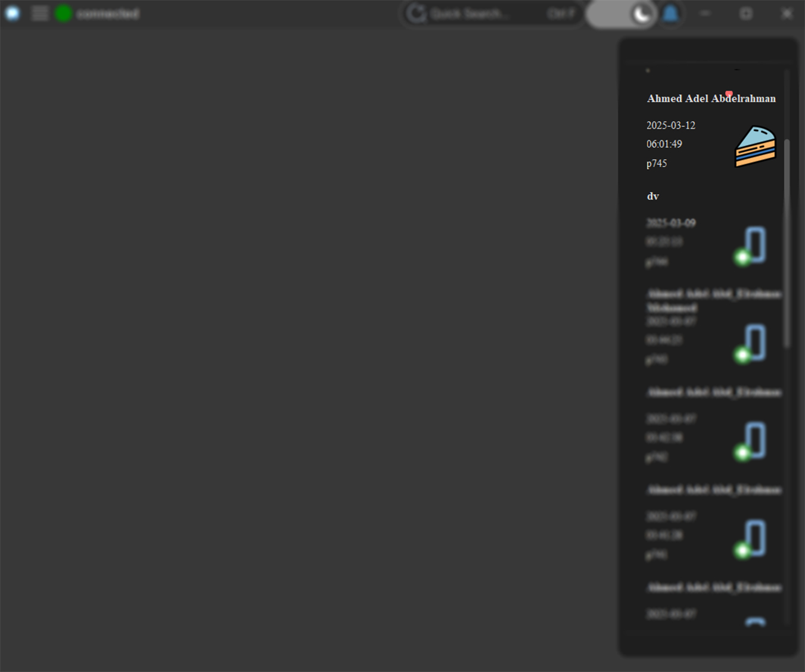Open the hamburger menu
The height and width of the screenshot is (672, 805).
(x=40, y=13)
